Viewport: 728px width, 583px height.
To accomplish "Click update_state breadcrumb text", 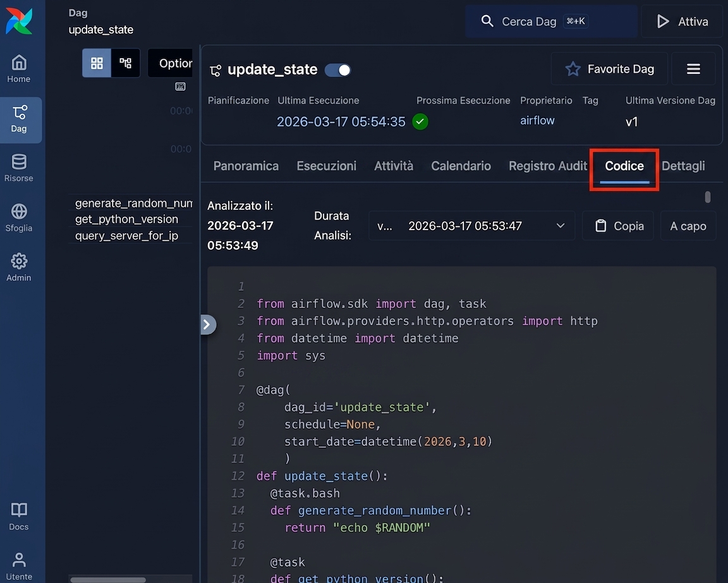I will (x=100, y=30).
